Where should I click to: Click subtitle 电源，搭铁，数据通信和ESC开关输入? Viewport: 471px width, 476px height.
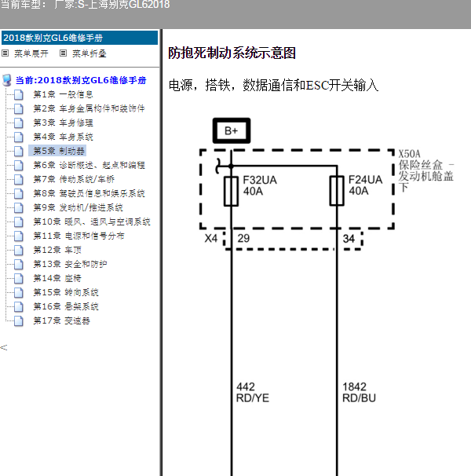click(273, 86)
